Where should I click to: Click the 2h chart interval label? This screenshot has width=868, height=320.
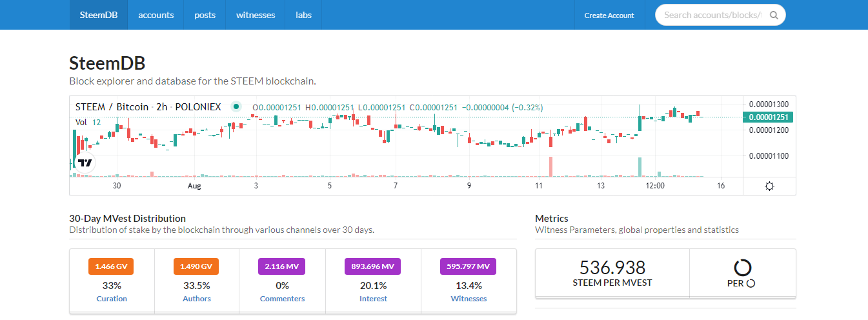tap(162, 106)
